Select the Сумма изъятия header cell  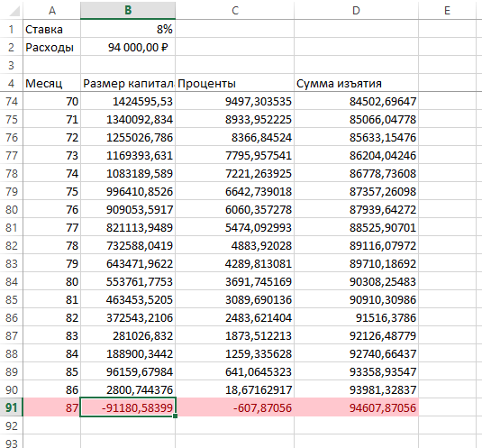[x=356, y=83]
